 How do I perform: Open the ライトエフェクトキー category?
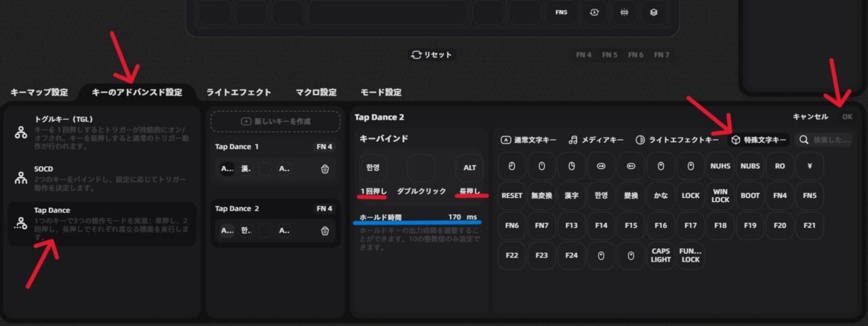(677, 140)
